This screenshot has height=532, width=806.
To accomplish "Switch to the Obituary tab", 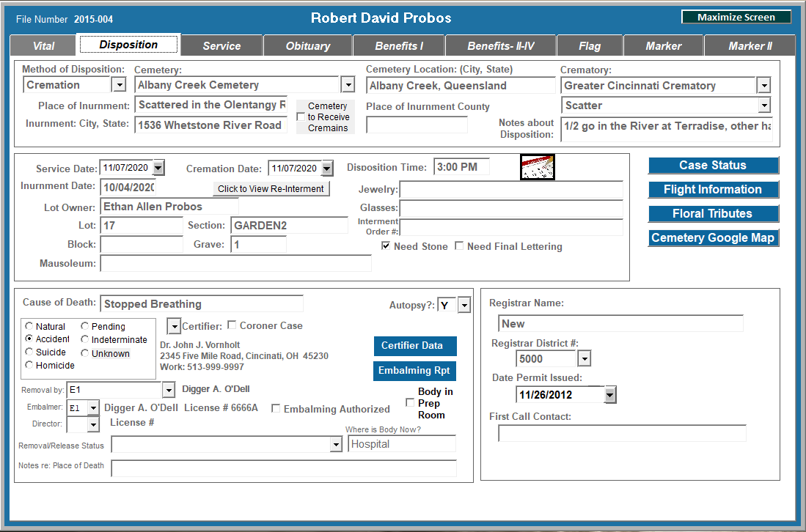I will click(x=307, y=45).
